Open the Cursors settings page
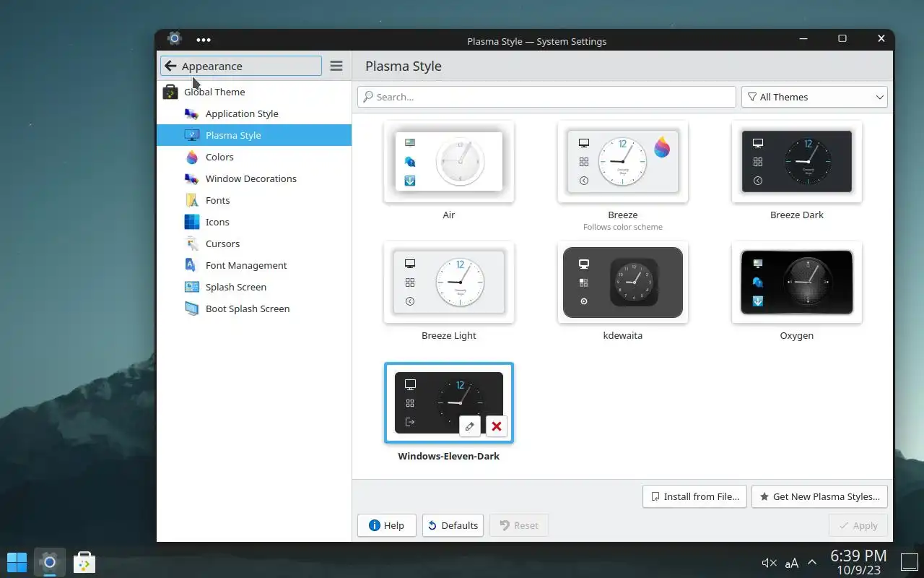Viewport: 924px width, 578px height. click(254, 243)
